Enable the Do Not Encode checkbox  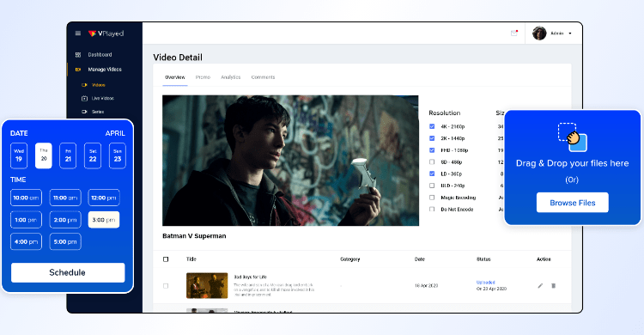[432, 210]
